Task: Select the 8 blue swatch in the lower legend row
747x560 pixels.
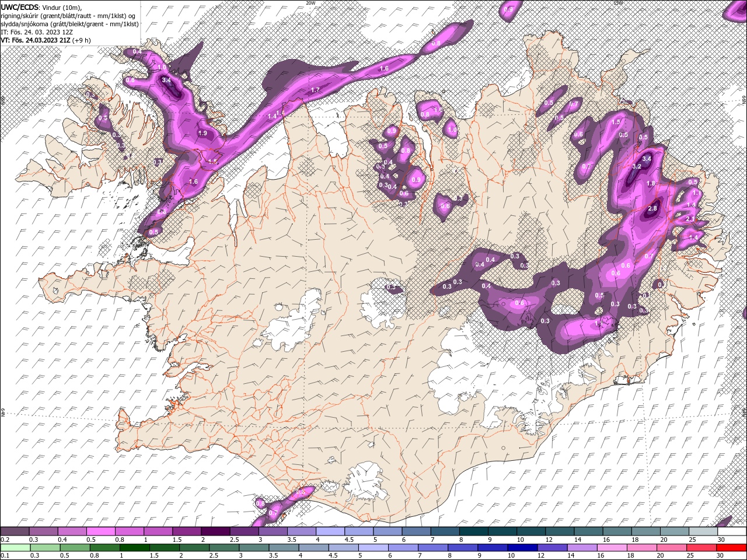Action: click(x=463, y=548)
